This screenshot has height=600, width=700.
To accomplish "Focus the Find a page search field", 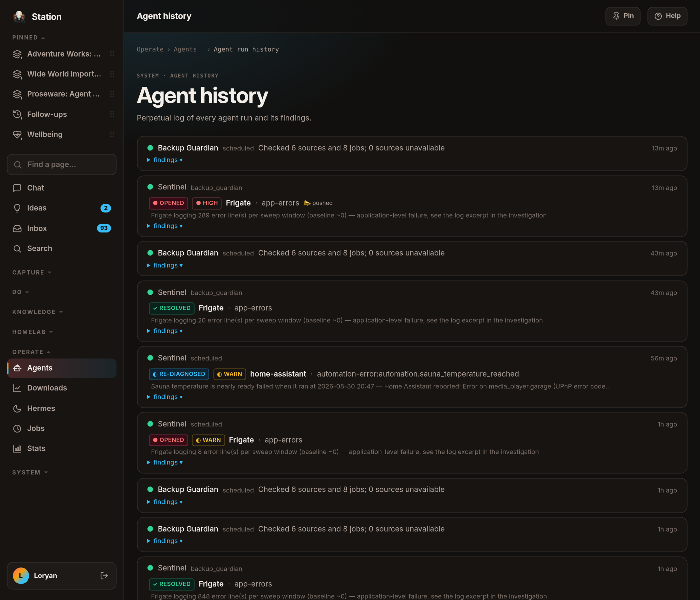I will click(x=62, y=165).
